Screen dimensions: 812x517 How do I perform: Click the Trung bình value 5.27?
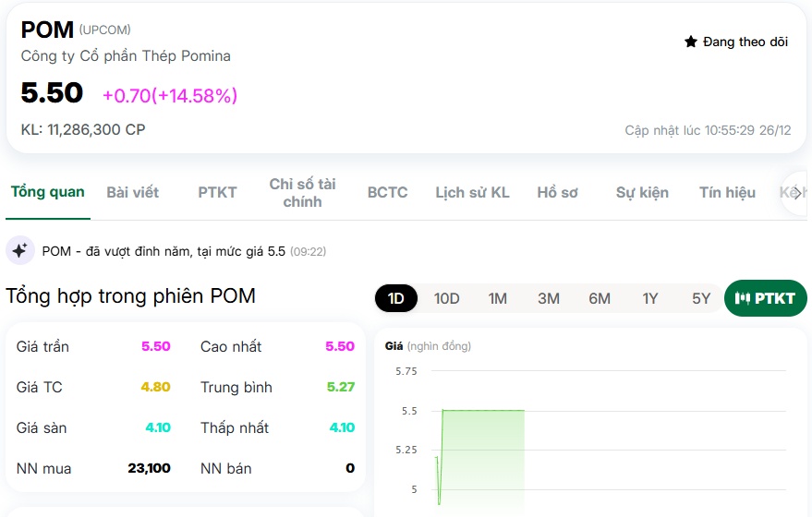(341, 387)
